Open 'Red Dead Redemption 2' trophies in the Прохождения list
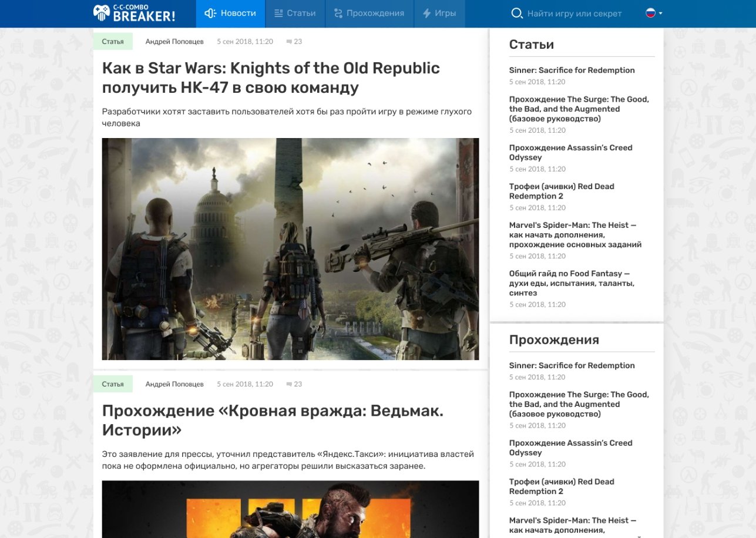756x538 pixels. [562, 487]
